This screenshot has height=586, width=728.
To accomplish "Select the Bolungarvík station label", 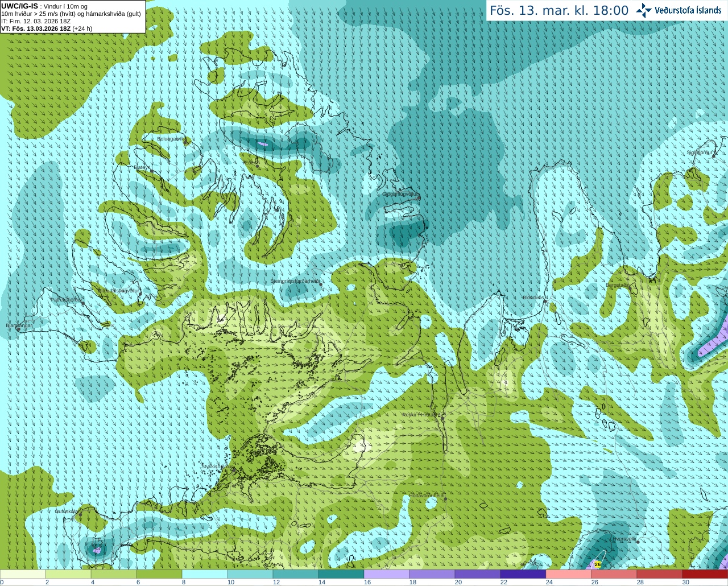I will click(171, 139).
